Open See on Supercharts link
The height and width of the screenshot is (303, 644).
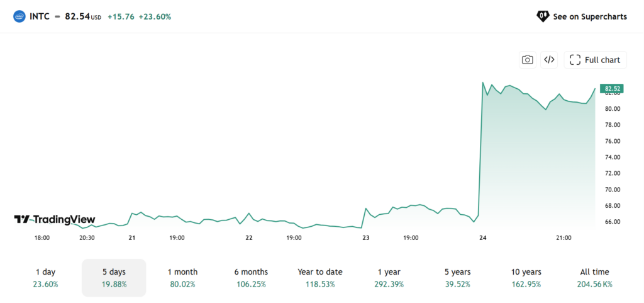(582, 16)
